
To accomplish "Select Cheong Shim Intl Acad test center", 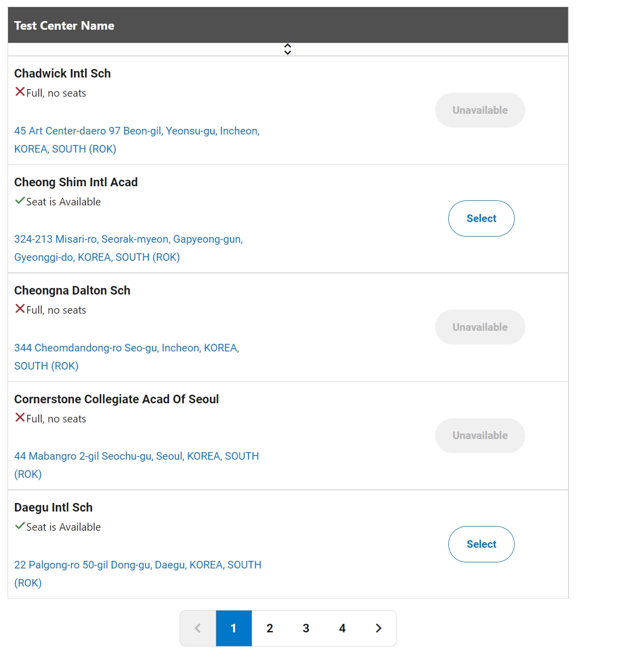I will pyautogui.click(x=481, y=219).
